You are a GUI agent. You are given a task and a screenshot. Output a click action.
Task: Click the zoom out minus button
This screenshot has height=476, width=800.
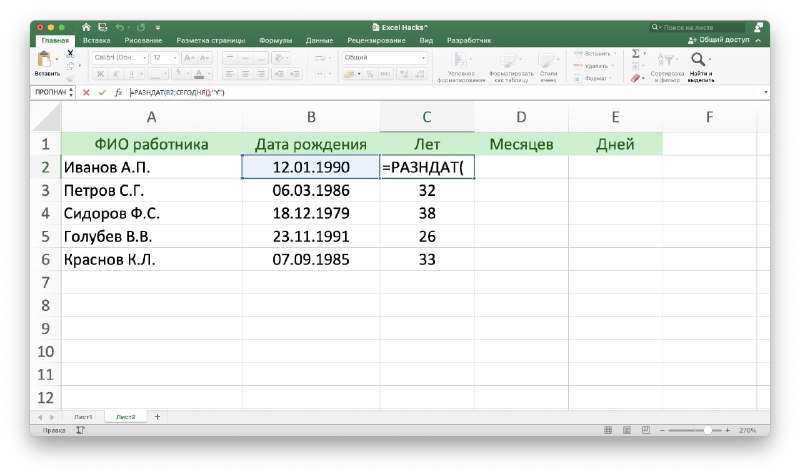point(662,431)
